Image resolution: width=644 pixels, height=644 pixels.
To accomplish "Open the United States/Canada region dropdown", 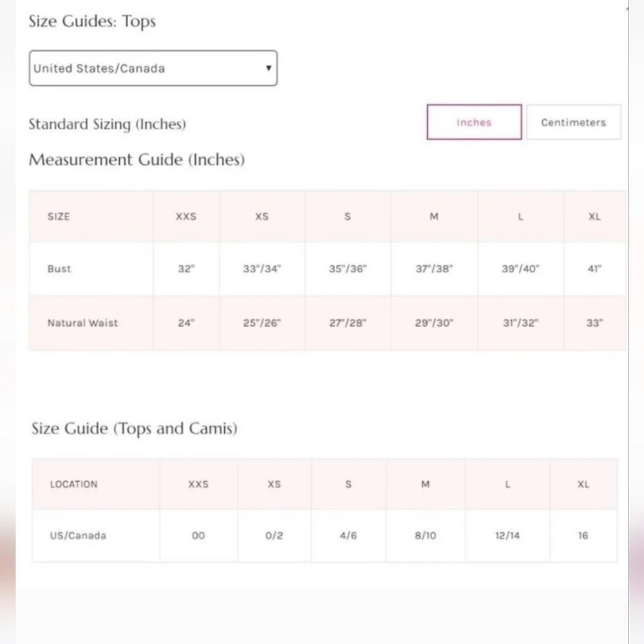I will (153, 68).
